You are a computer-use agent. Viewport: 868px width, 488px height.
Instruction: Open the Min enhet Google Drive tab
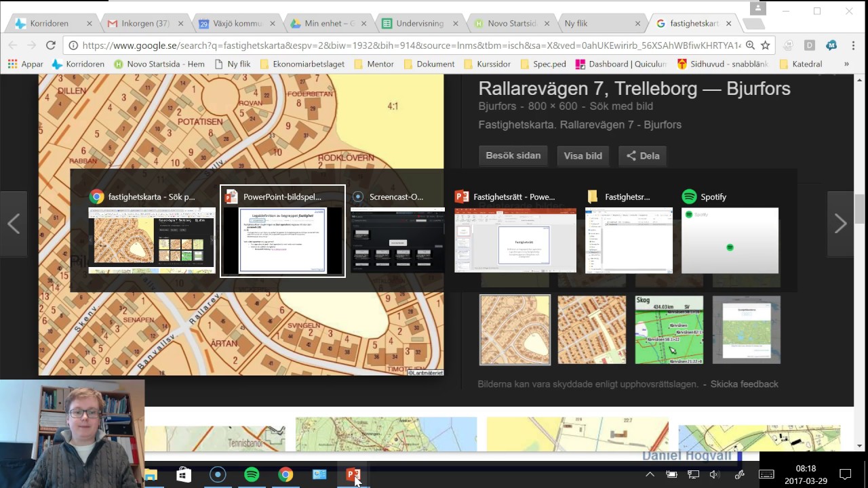(328, 23)
